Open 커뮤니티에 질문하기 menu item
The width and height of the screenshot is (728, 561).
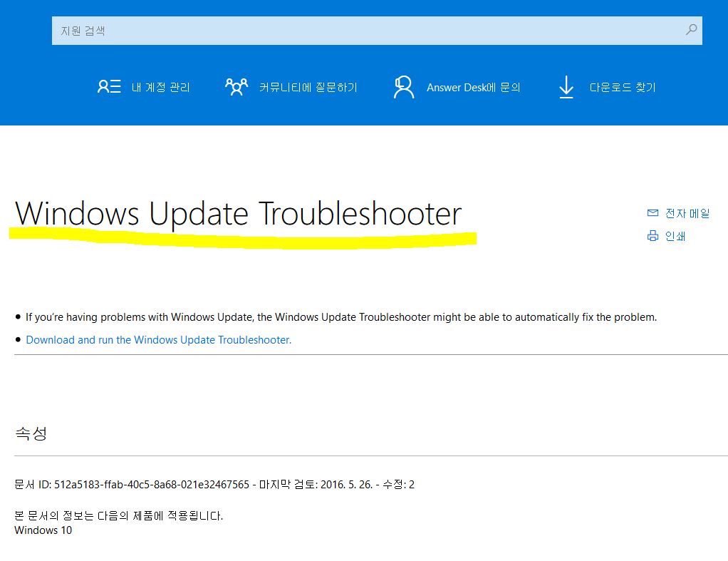click(308, 87)
